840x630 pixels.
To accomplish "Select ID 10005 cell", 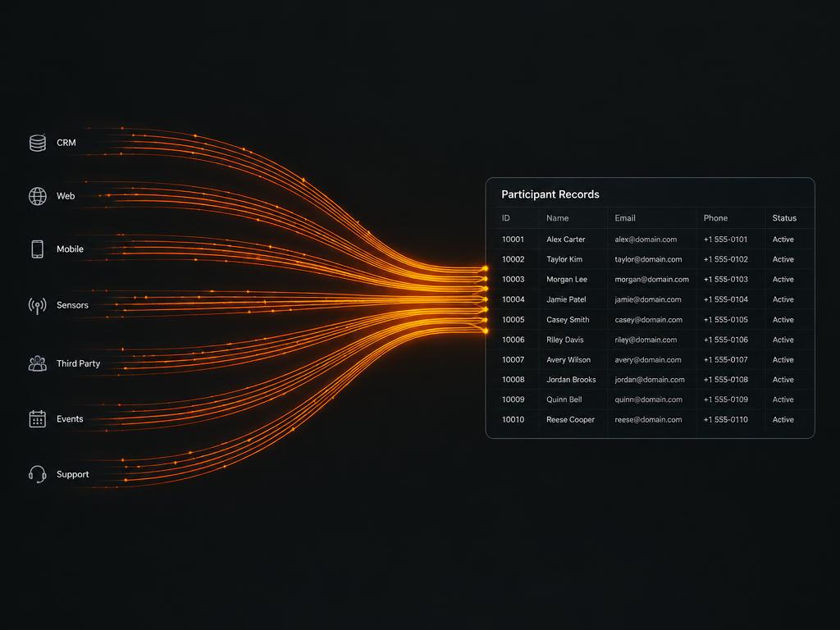I will click(x=513, y=320).
